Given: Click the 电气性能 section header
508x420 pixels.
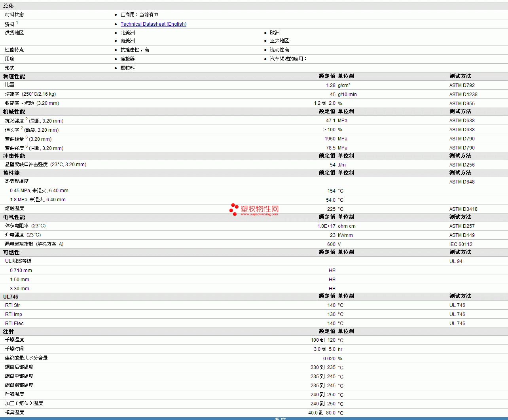Looking at the screenshot, I should 14,218.
